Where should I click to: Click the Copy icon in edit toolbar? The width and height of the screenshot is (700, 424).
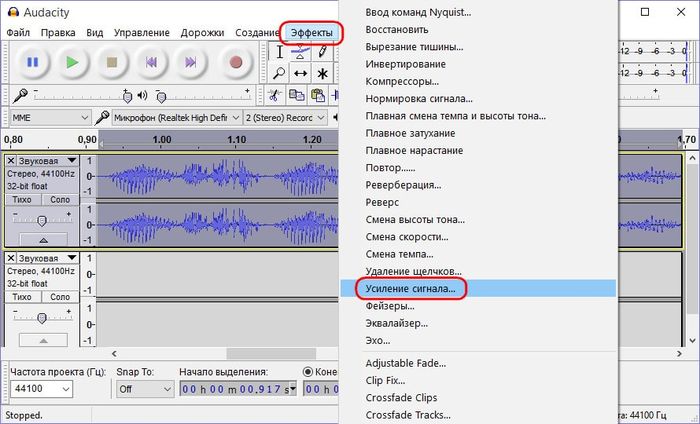[x=296, y=96]
